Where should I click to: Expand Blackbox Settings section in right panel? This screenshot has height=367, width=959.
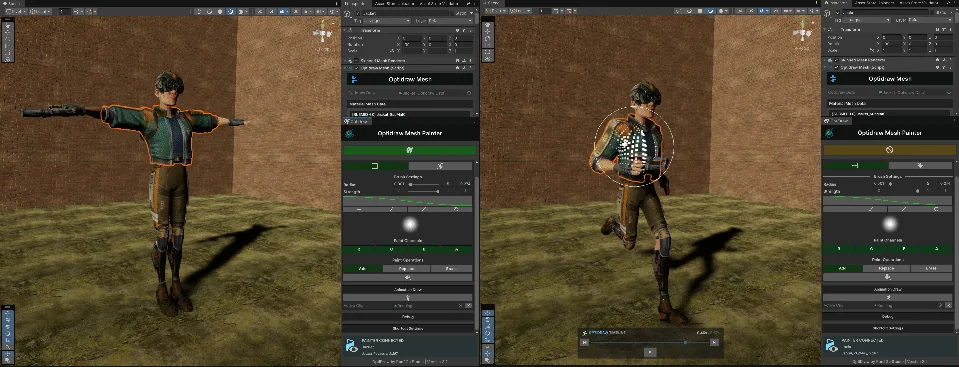click(888, 328)
